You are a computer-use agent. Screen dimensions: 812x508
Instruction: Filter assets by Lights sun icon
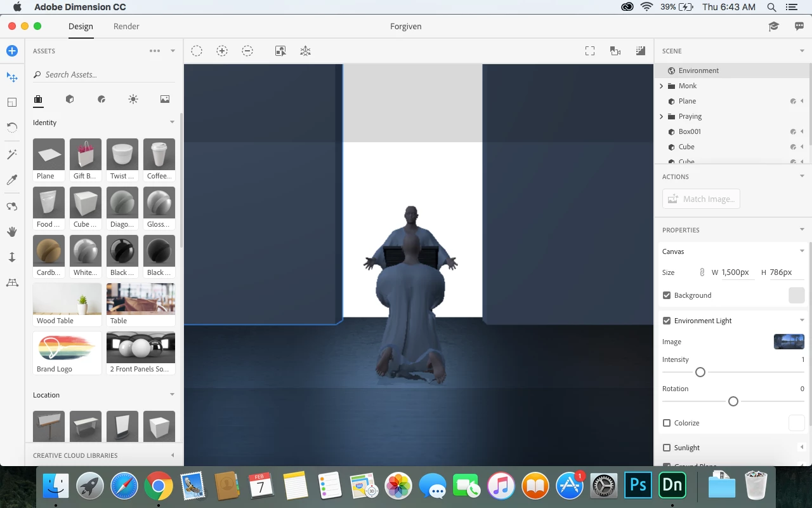pyautogui.click(x=133, y=99)
